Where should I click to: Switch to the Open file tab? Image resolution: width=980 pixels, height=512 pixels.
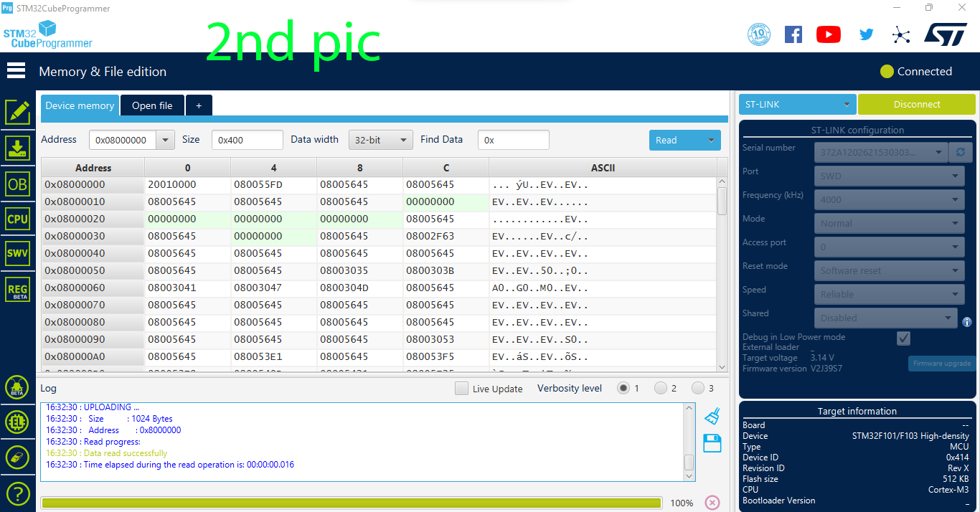(x=152, y=105)
